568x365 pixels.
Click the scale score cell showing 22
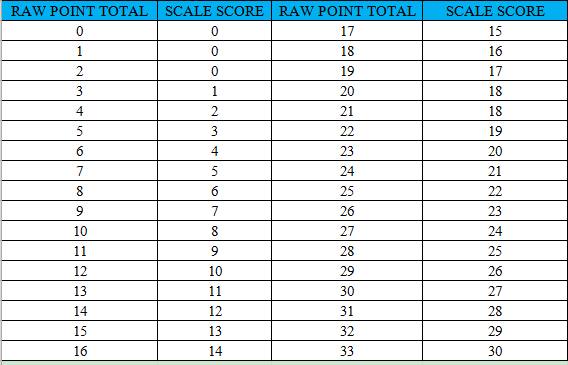[x=495, y=191]
